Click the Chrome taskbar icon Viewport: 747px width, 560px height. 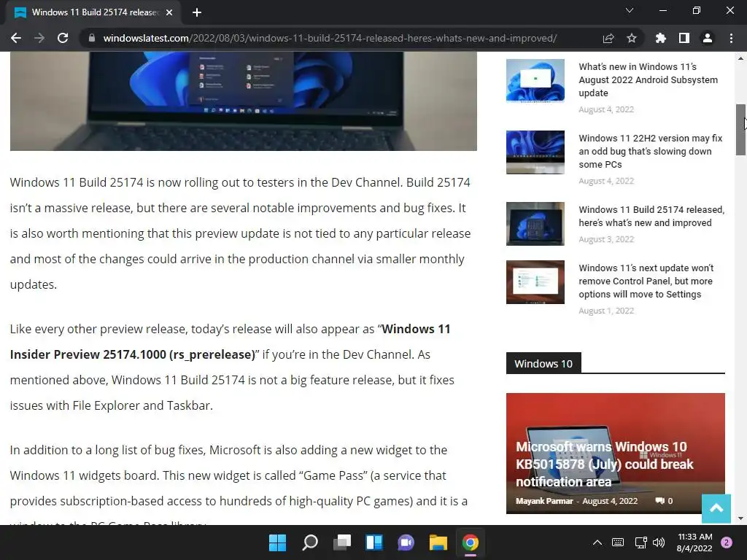pyautogui.click(x=471, y=542)
